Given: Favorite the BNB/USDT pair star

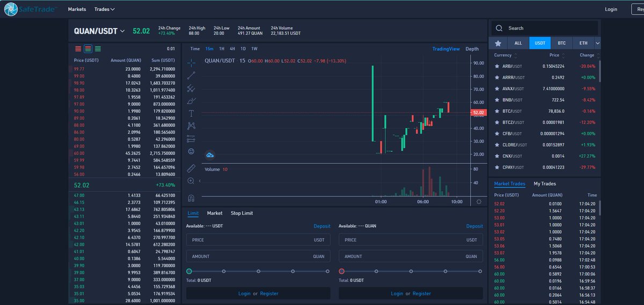Looking at the screenshot, I should click(497, 100).
